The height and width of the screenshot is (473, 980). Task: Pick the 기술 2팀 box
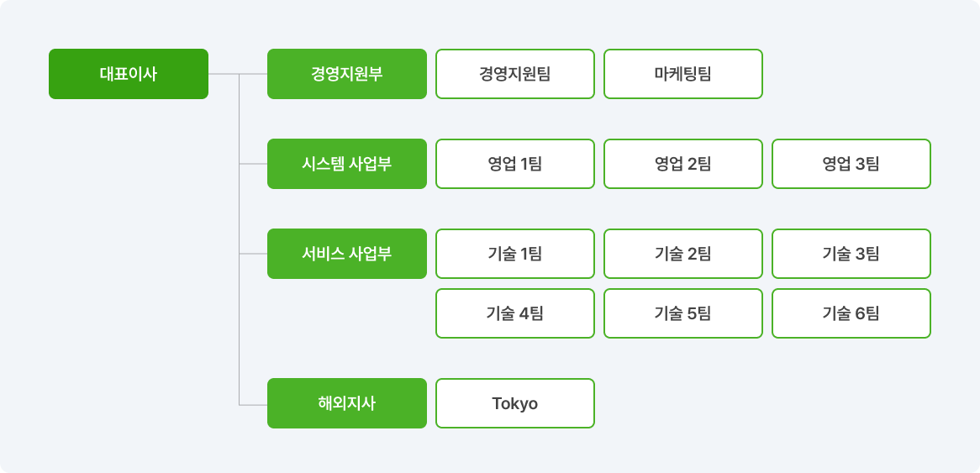click(x=683, y=254)
